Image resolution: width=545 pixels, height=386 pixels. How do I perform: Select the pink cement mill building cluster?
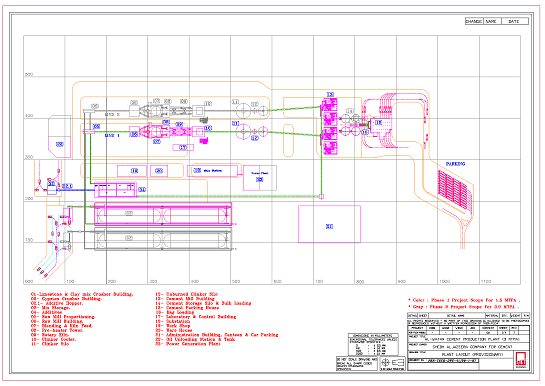(330, 127)
